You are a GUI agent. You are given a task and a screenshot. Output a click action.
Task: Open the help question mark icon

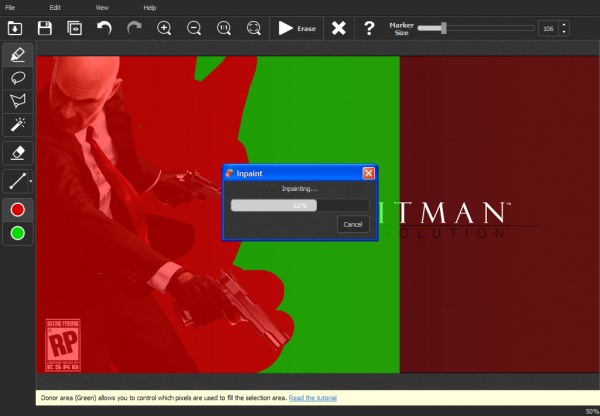pos(369,28)
